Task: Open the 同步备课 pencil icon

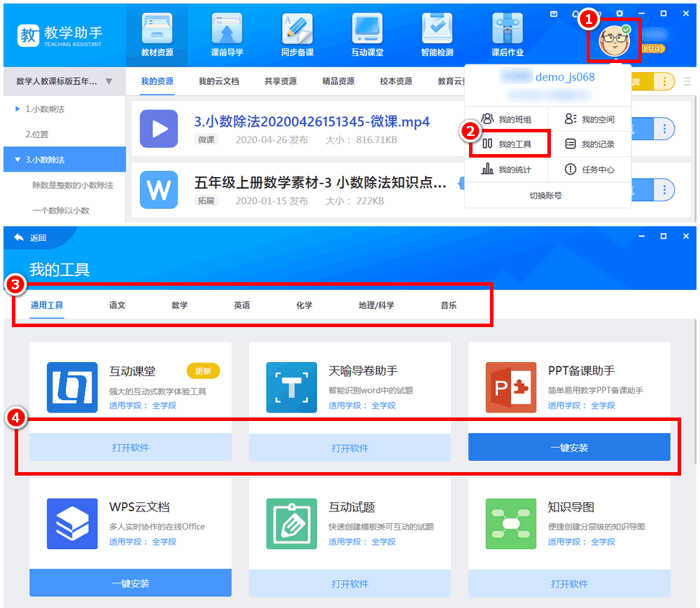Action: (x=297, y=29)
